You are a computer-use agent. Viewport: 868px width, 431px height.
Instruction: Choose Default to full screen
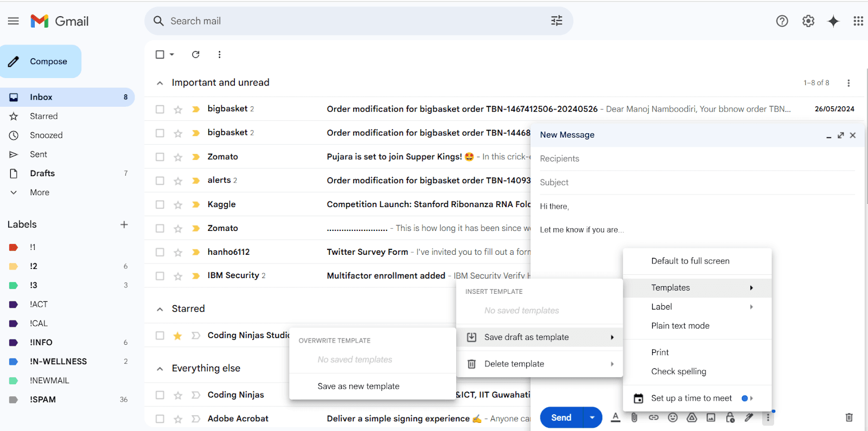pyautogui.click(x=697, y=261)
